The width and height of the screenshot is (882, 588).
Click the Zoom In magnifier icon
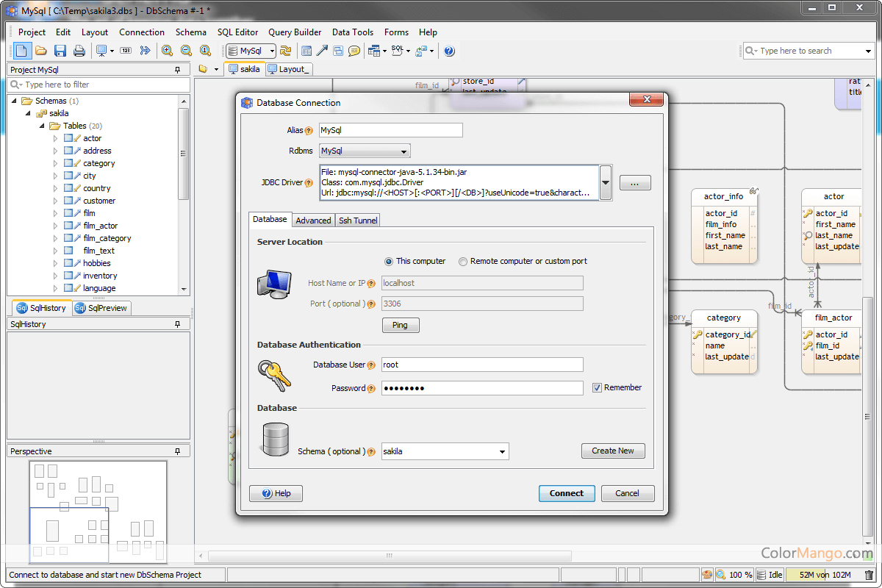168,51
